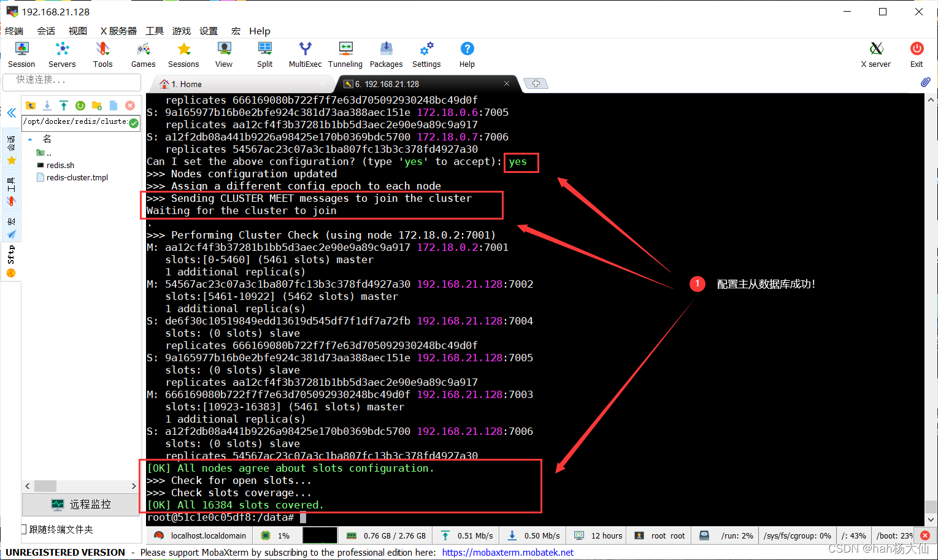Delete selected file with the red SFTP icon
The width and height of the screenshot is (938, 560).
(x=130, y=105)
